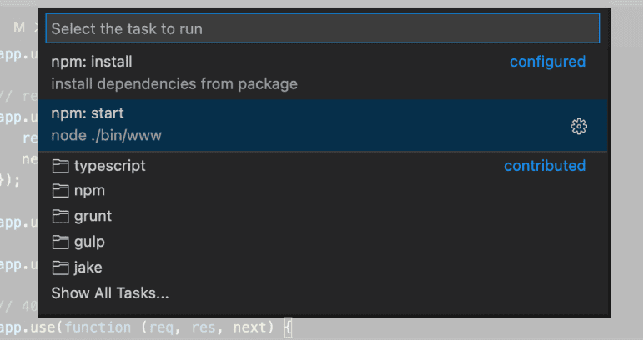Focus the 'Select the task to run' input
This screenshot has height=341, width=644.
tap(322, 28)
